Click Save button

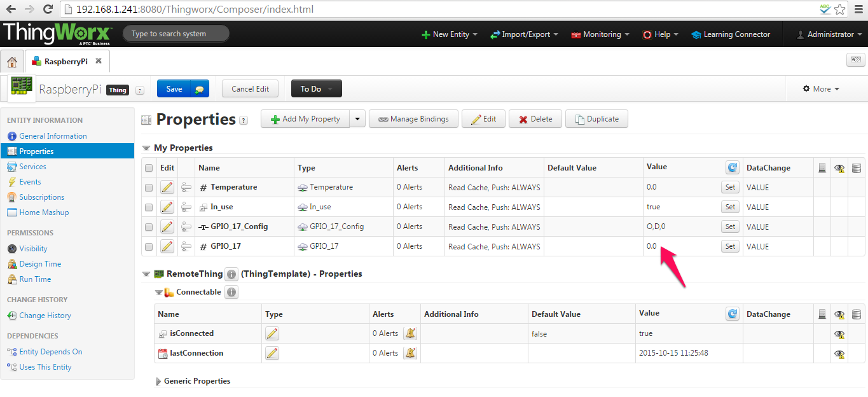pyautogui.click(x=174, y=89)
